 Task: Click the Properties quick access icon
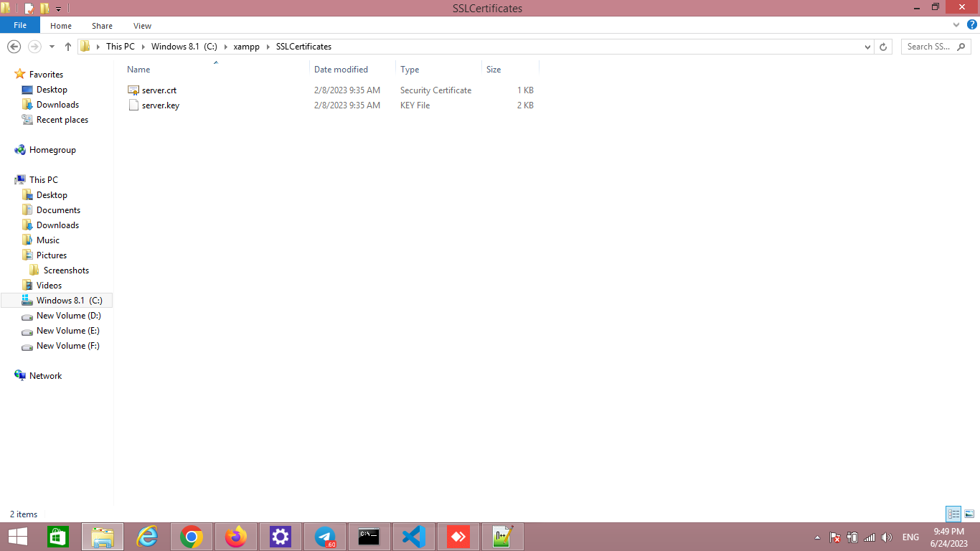pyautogui.click(x=29, y=9)
